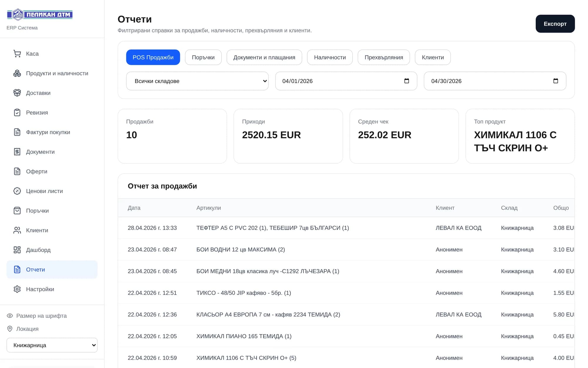Switch to the Наличности tab
The width and height of the screenshot is (588, 368).
coord(330,57)
